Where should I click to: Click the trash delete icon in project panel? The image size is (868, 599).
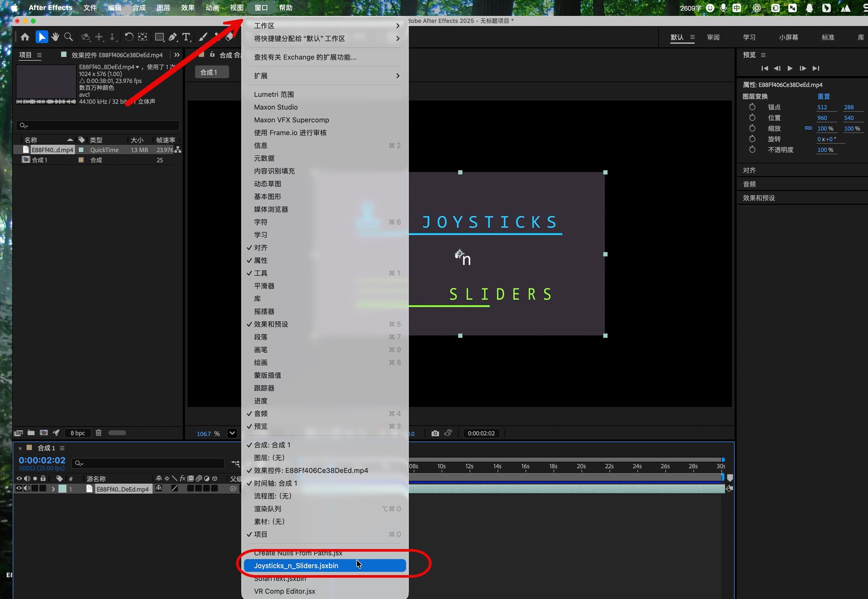[x=99, y=433]
